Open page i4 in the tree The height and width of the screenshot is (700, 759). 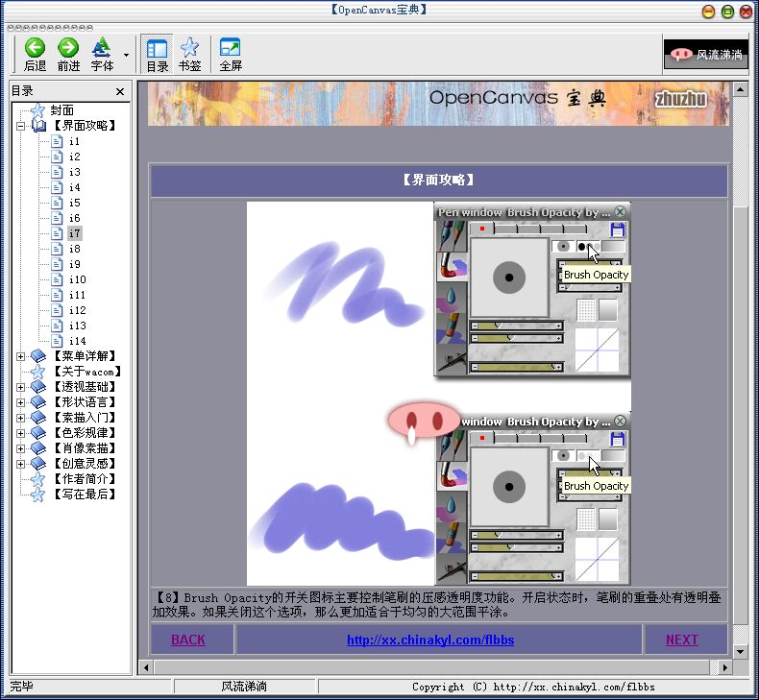point(74,187)
